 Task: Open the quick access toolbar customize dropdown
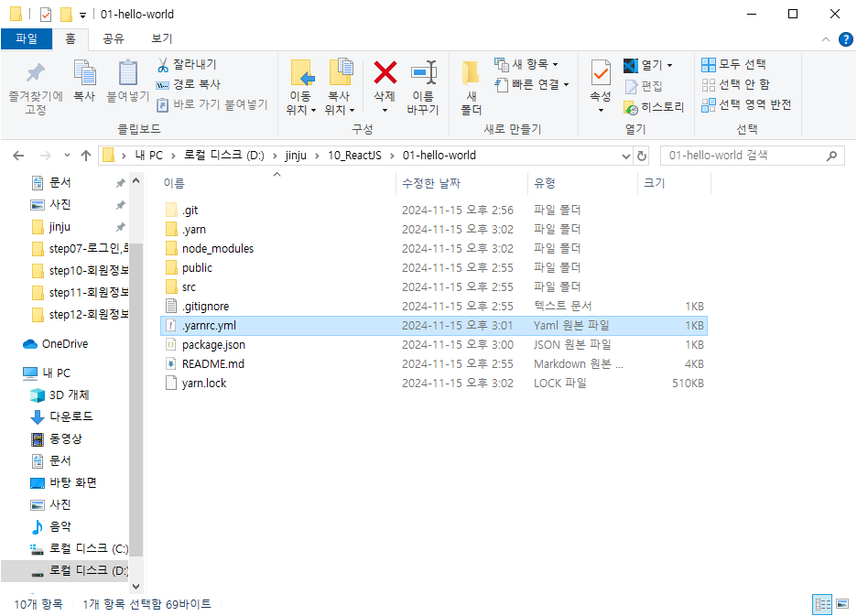point(82,16)
